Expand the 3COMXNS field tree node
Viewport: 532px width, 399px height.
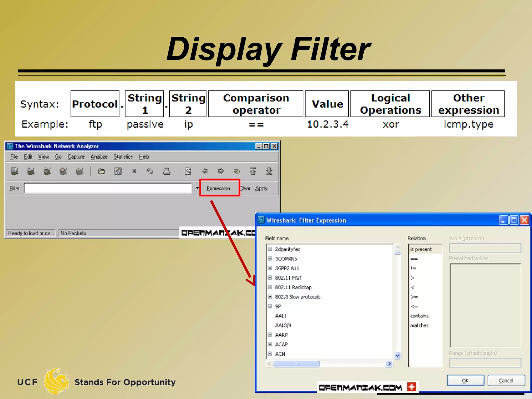[x=270, y=259]
